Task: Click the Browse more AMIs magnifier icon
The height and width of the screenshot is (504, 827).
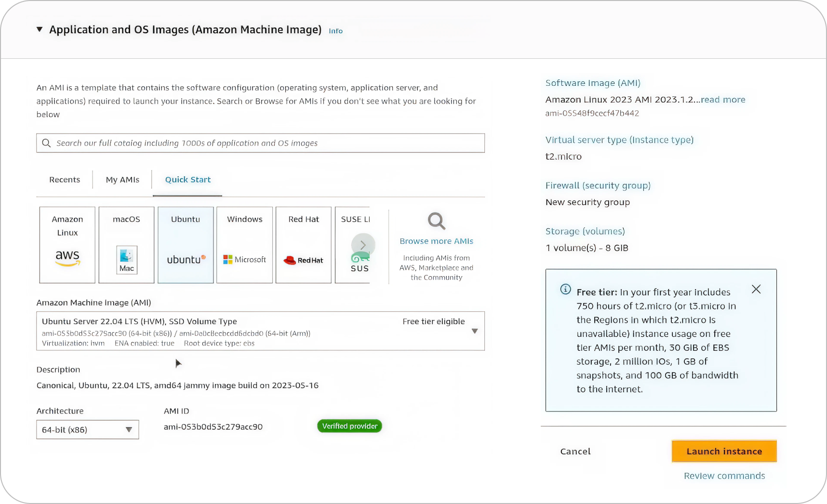Action: click(x=437, y=221)
